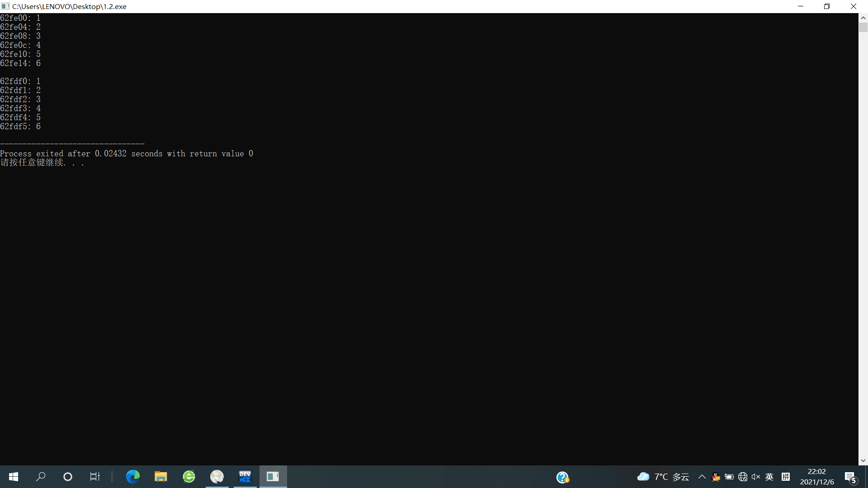The width and height of the screenshot is (868, 488).
Task: Open Task View from taskbar
Action: pyautogui.click(x=94, y=477)
